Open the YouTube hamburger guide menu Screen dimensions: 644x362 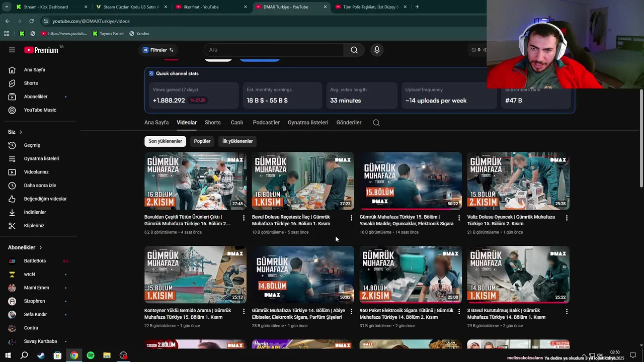[x=12, y=50]
